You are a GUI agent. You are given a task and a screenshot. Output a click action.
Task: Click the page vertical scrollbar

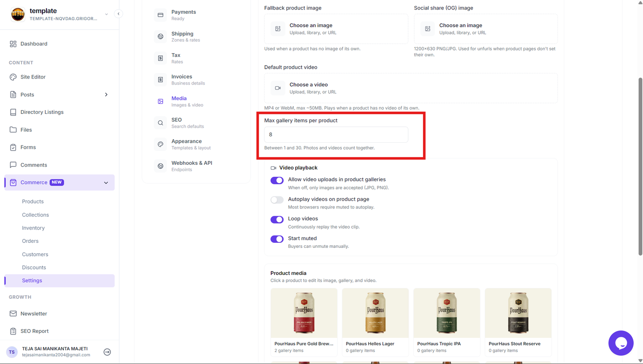(x=640, y=166)
